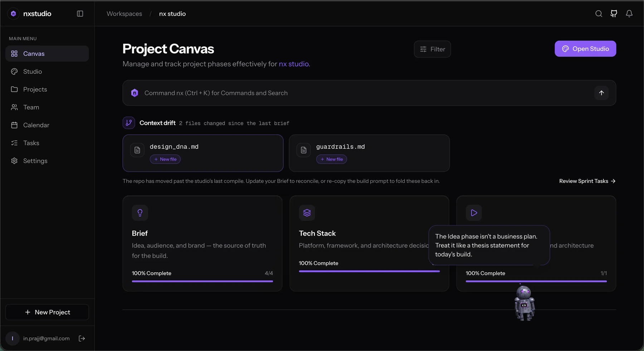Open the notifications bell
Image resolution: width=644 pixels, height=351 pixels.
629,14
